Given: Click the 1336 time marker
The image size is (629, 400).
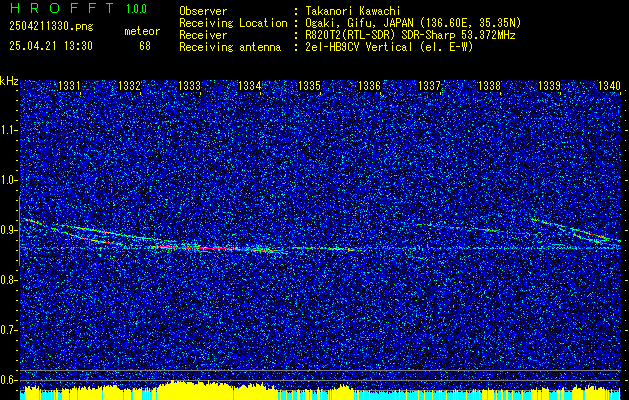Looking at the screenshot, I should point(369,85).
